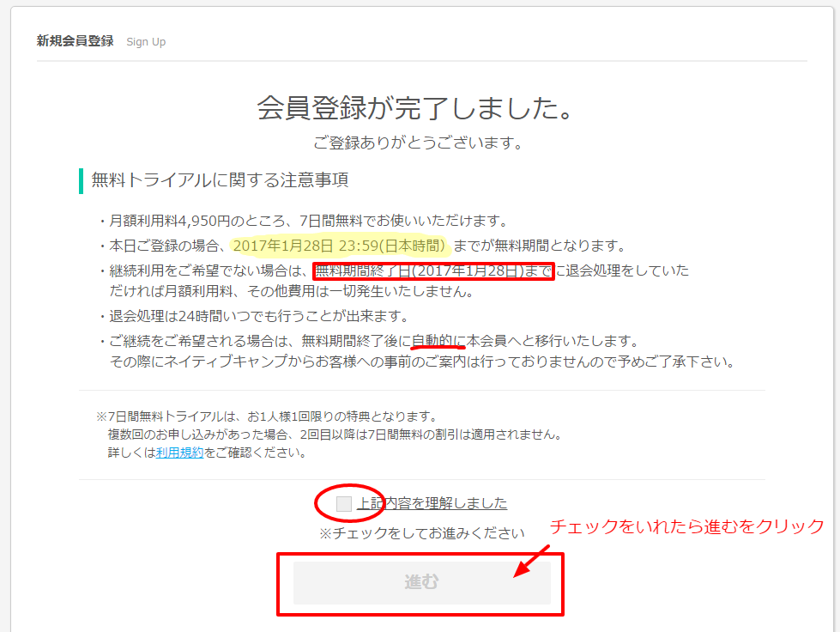Check the 上記内容を理解しました checkbox
Image resolution: width=840 pixels, height=632 pixels.
[x=344, y=504]
